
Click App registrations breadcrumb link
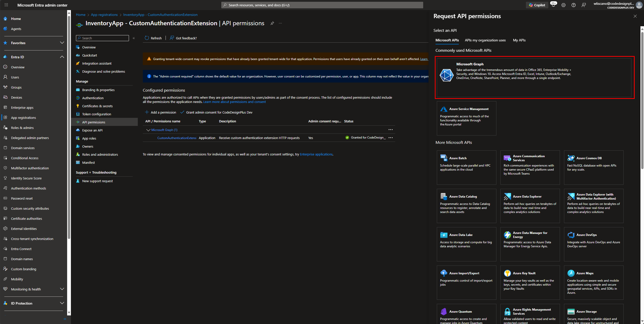pyautogui.click(x=104, y=15)
